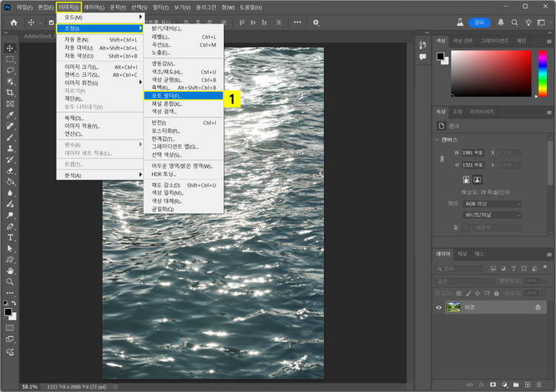Select the Crop tool

(x=10, y=93)
